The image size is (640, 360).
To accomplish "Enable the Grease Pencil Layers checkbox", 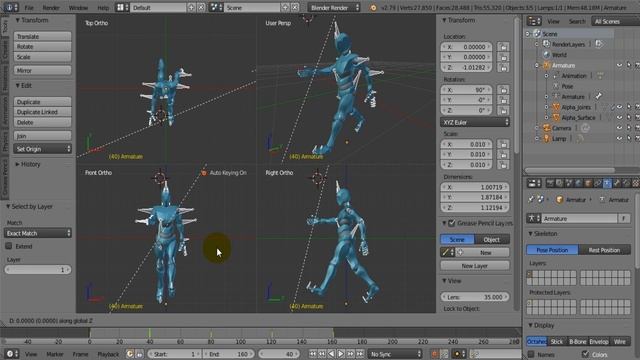I will pyautogui.click(x=451, y=223).
